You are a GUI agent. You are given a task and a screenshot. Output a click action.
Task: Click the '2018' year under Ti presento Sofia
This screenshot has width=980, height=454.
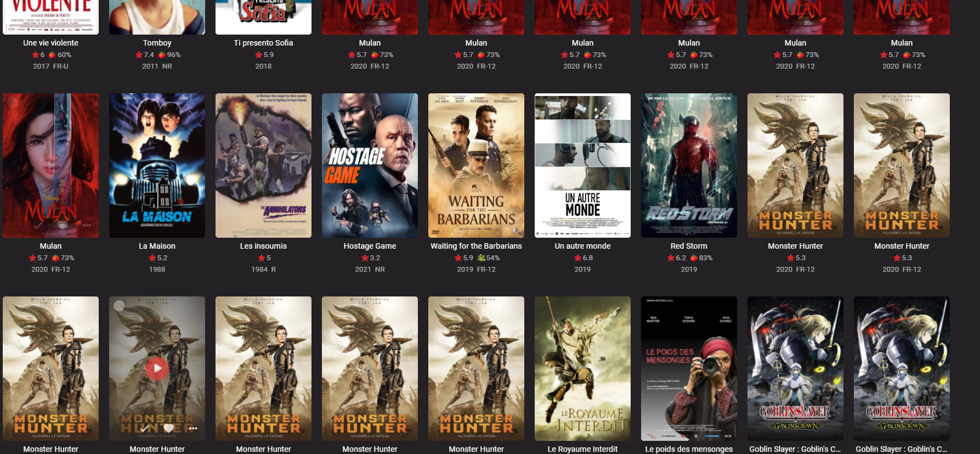263,66
